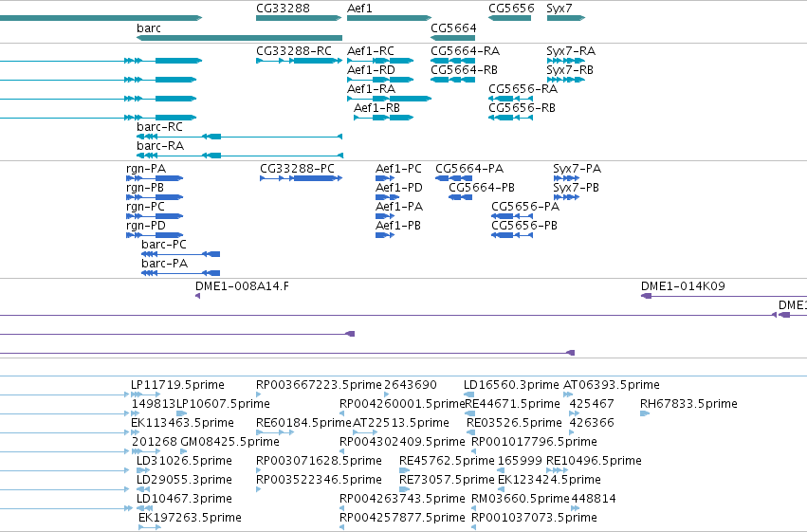The height and width of the screenshot is (532, 807).
Task: Click protein Aef1-PC
Action: pyautogui.click(x=385, y=178)
